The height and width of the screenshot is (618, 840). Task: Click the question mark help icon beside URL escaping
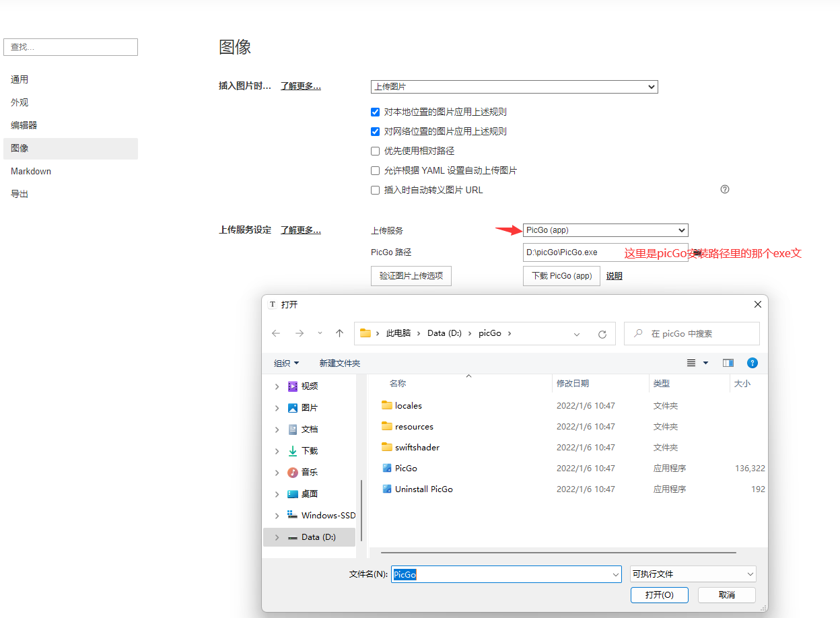pyautogui.click(x=725, y=189)
